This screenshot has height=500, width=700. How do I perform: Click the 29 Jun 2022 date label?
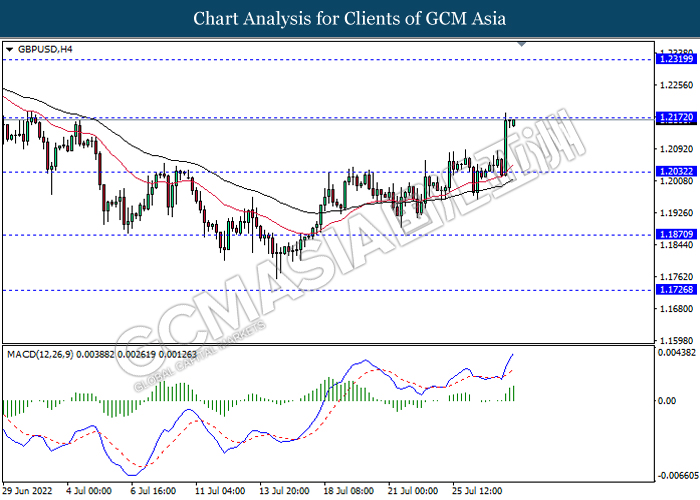tap(27, 491)
